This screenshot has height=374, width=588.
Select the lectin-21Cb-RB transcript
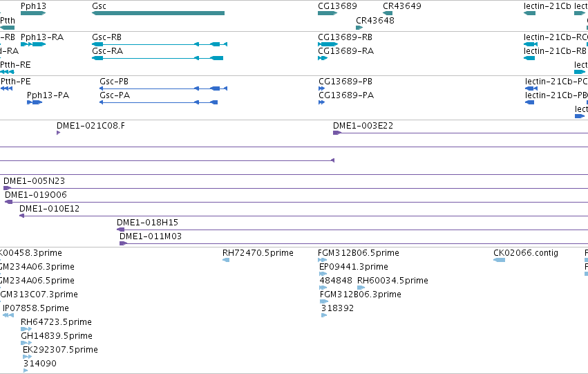pyautogui.click(x=529, y=58)
